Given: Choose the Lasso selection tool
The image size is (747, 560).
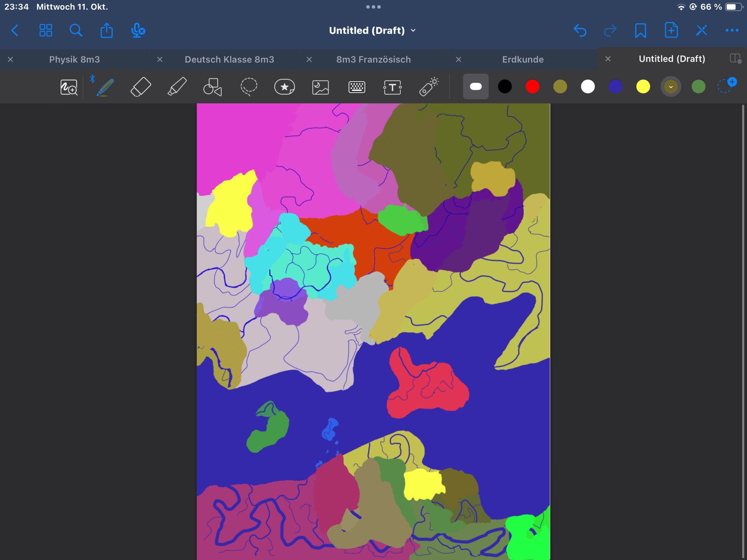Looking at the screenshot, I should click(249, 87).
